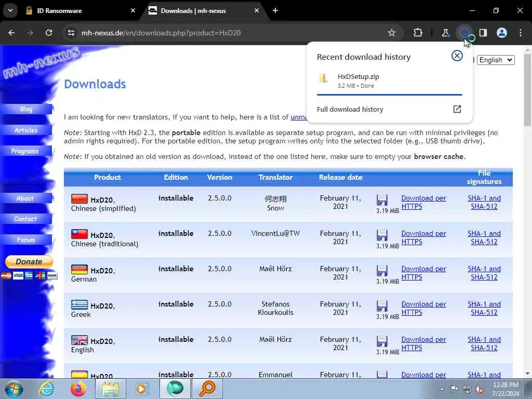Select the Downloads | mh-nexus tab
Viewport: 532px width, 399px height.
pyautogui.click(x=205, y=10)
